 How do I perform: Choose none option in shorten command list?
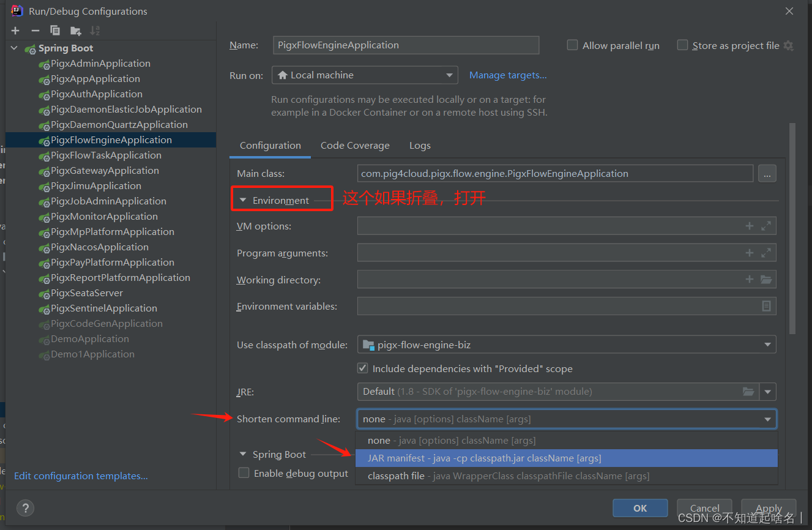(567, 441)
